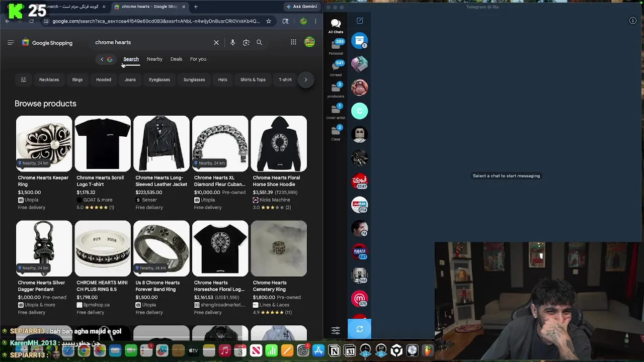Open Chrome's three-dot menu
The width and height of the screenshot is (644, 362).
[315, 21]
